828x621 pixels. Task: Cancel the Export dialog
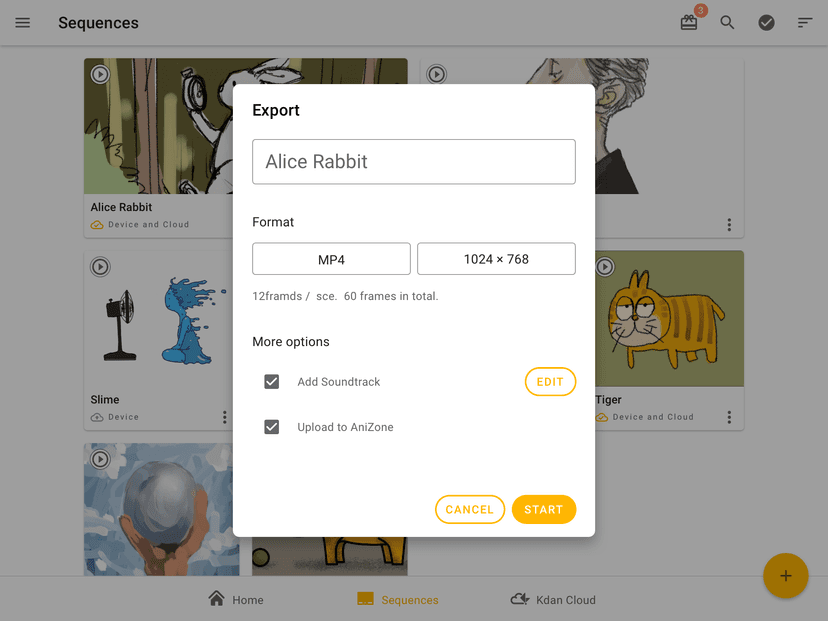470,509
